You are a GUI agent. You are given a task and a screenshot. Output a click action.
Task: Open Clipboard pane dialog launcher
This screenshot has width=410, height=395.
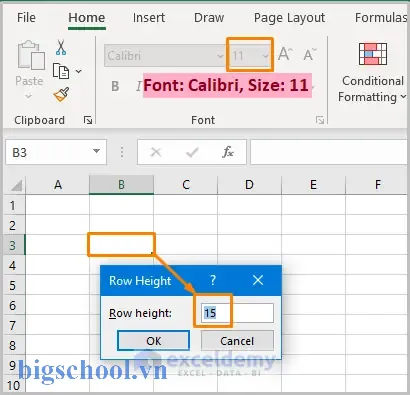coord(88,120)
